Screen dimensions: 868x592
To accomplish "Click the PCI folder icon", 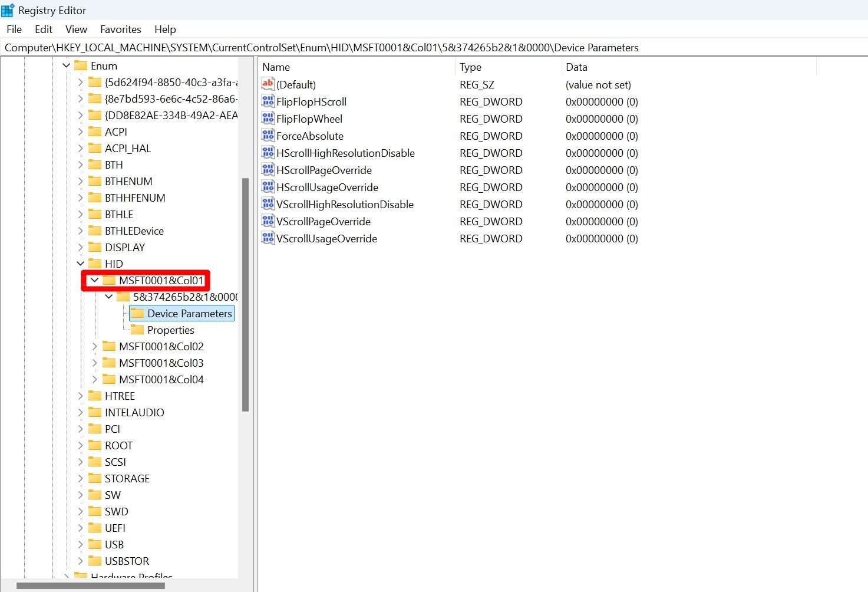I will coord(95,429).
